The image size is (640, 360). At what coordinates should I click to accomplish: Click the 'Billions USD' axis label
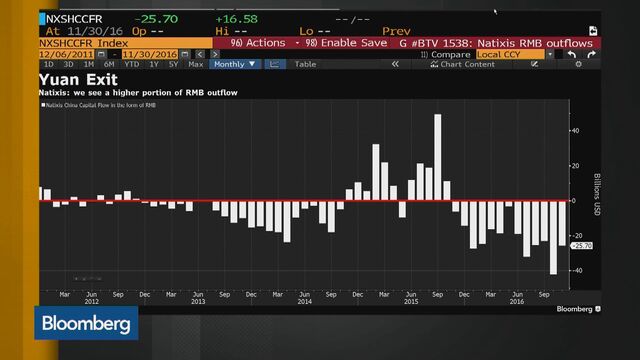pyautogui.click(x=597, y=194)
